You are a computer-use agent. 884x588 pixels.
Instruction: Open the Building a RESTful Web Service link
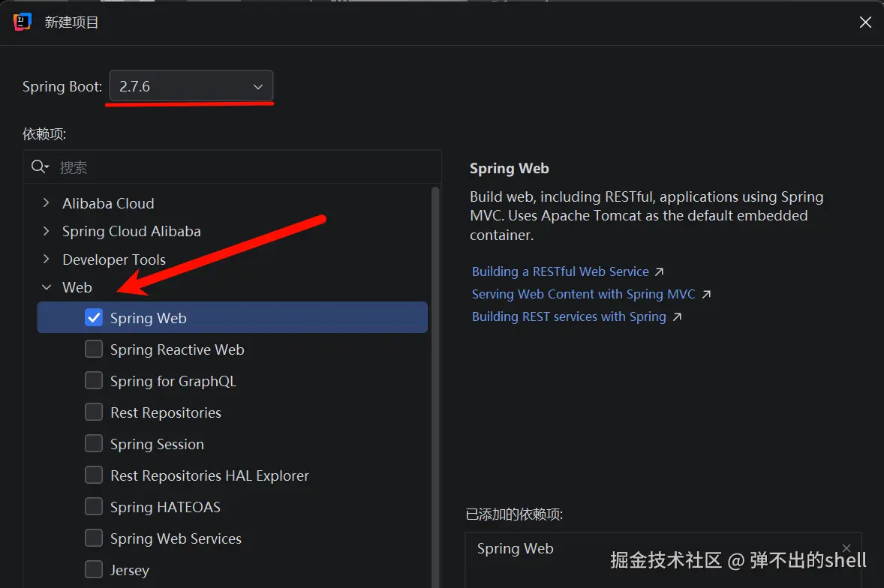pos(560,271)
